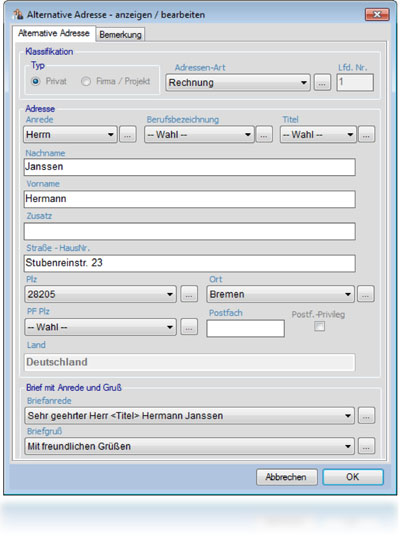400x555 pixels.
Task: Switch to the Bemerkung tab
Action: pos(120,34)
